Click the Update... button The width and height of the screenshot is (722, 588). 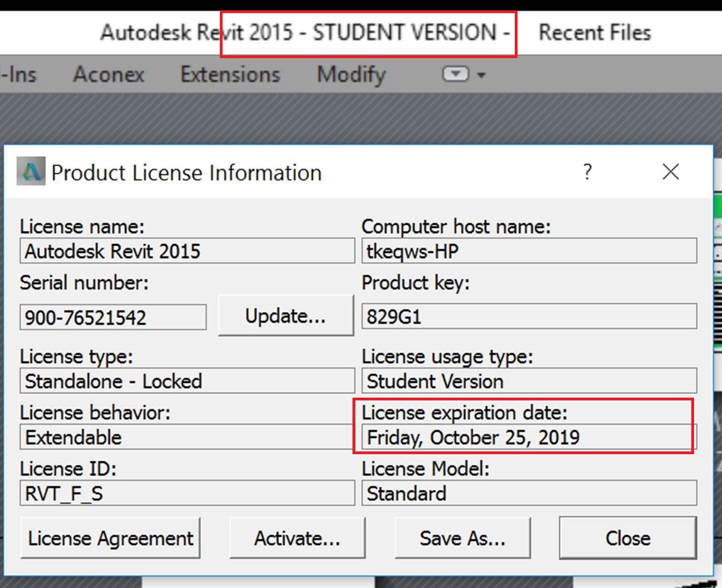(x=286, y=315)
